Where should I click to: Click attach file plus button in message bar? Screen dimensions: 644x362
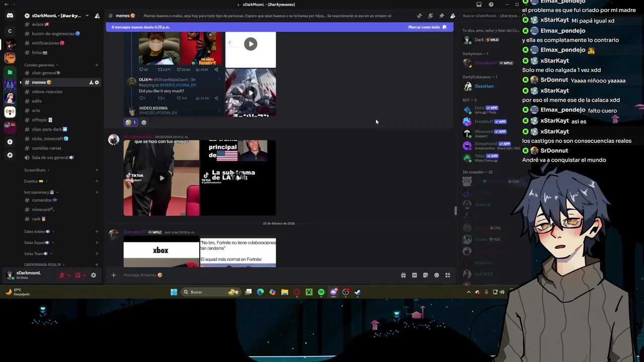click(114, 275)
